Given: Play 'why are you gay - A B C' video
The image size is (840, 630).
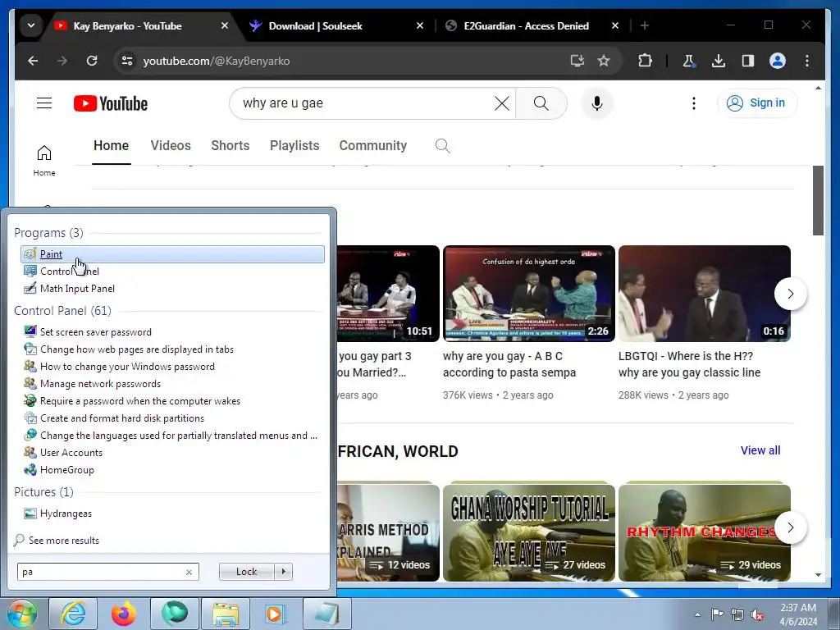Looking at the screenshot, I should coord(529,294).
